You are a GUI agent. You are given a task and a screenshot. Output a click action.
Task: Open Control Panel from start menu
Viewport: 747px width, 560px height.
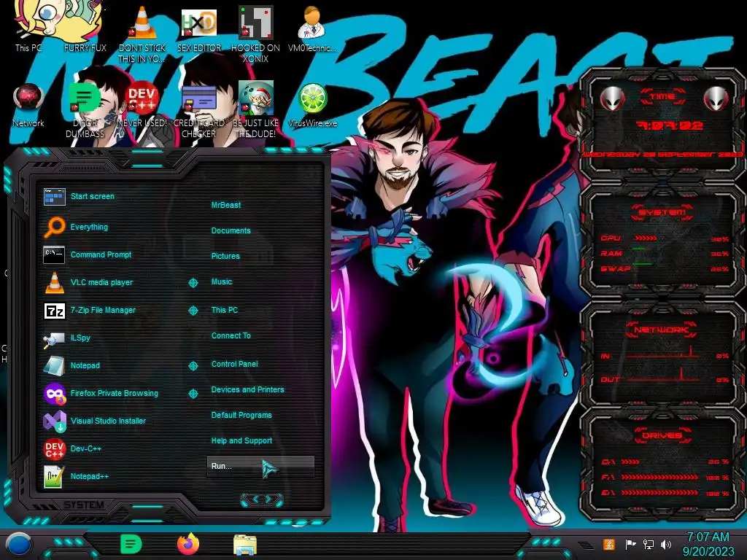234,364
